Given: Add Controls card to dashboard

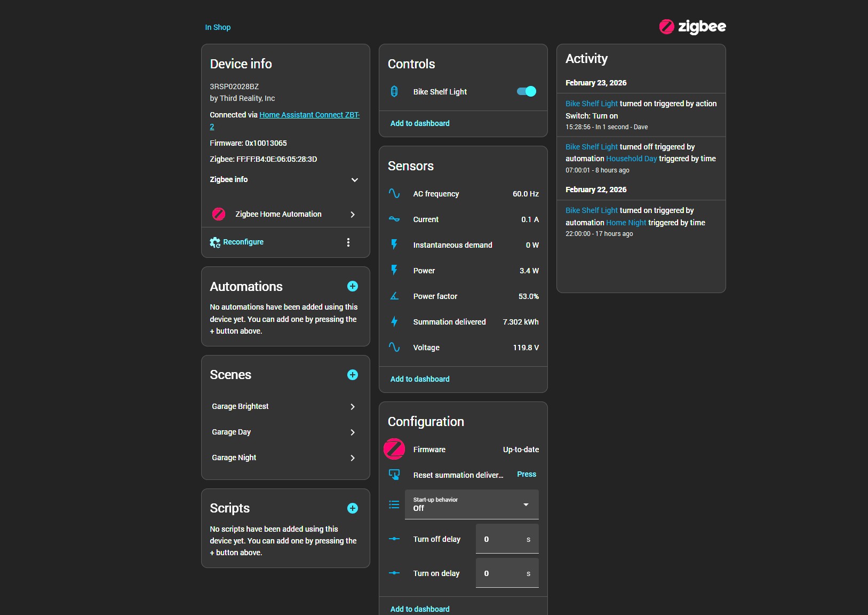Looking at the screenshot, I should click(x=420, y=123).
